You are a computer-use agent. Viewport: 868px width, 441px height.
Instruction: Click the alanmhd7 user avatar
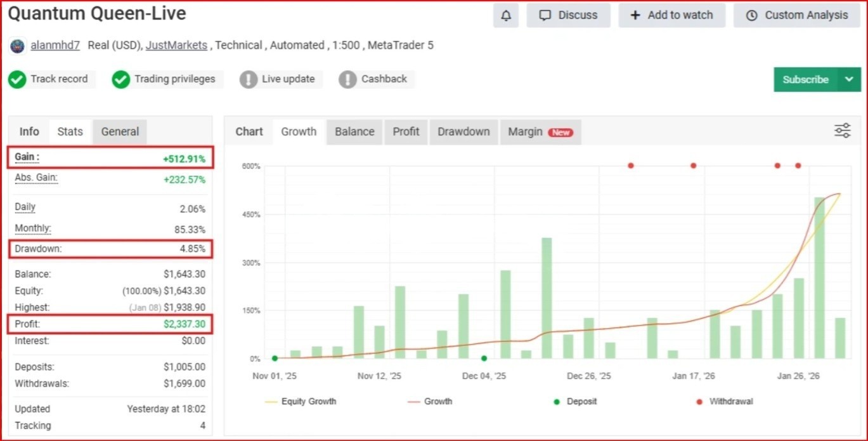[18, 46]
